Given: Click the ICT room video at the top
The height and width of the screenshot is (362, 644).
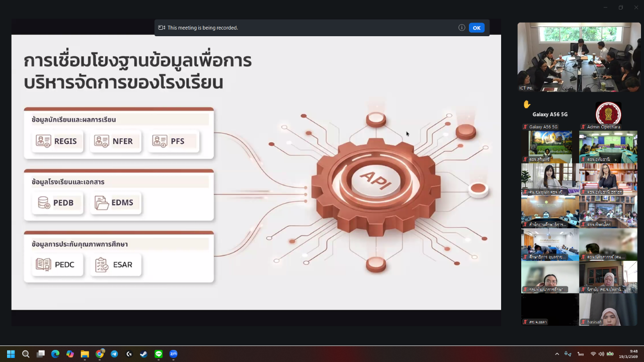Looking at the screenshot, I should tap(579, 57).
